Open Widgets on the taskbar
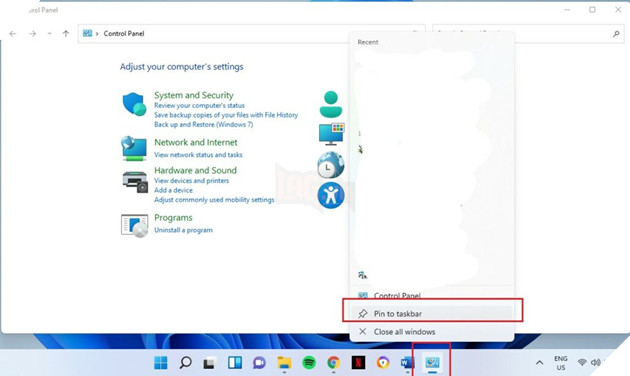Image resolution: width=630 pixels, height=376 pixels. click(x=235, y=363)
